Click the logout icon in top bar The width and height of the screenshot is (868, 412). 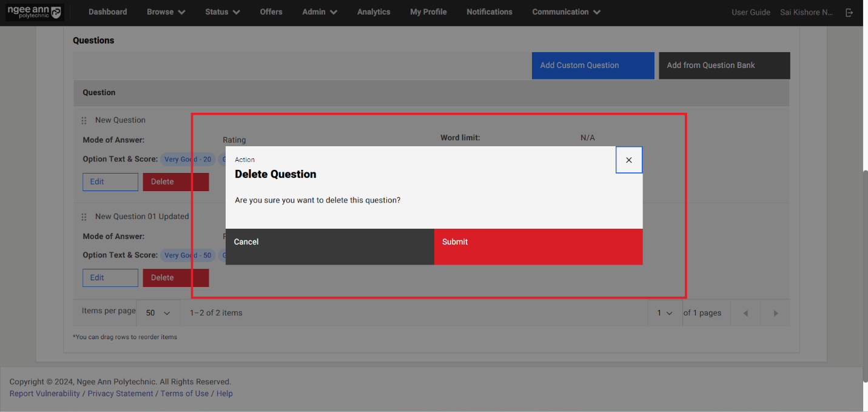point(849,12)
